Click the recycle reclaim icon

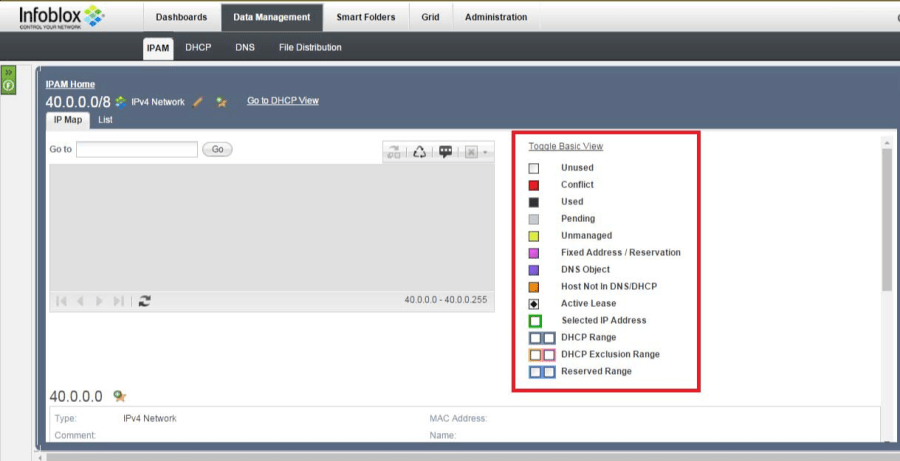pyautogui.click(x=420, y=152)
